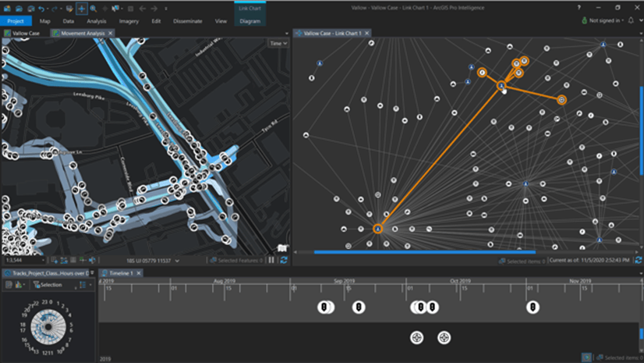Viewport: 644px width, 363px height.
Task: Open the Diagram tab under Link Chart
Action: (x=249, y=21)
